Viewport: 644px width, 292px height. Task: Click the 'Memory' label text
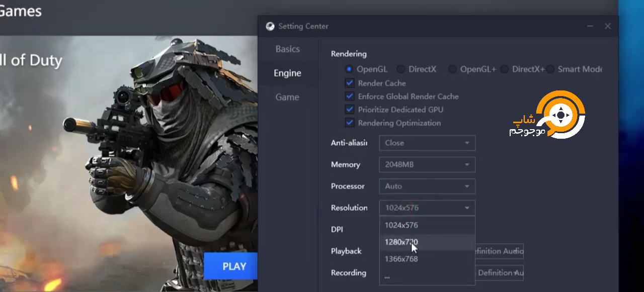346,164
